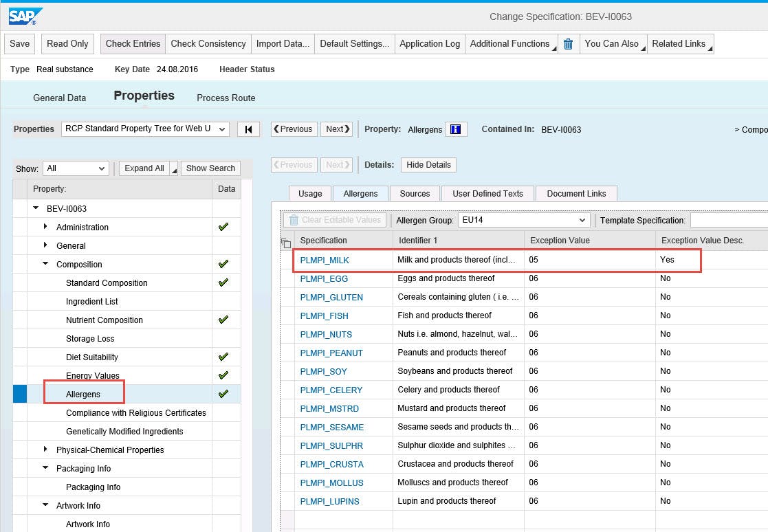
Task: Expand the General tree node
Action: 45,245
